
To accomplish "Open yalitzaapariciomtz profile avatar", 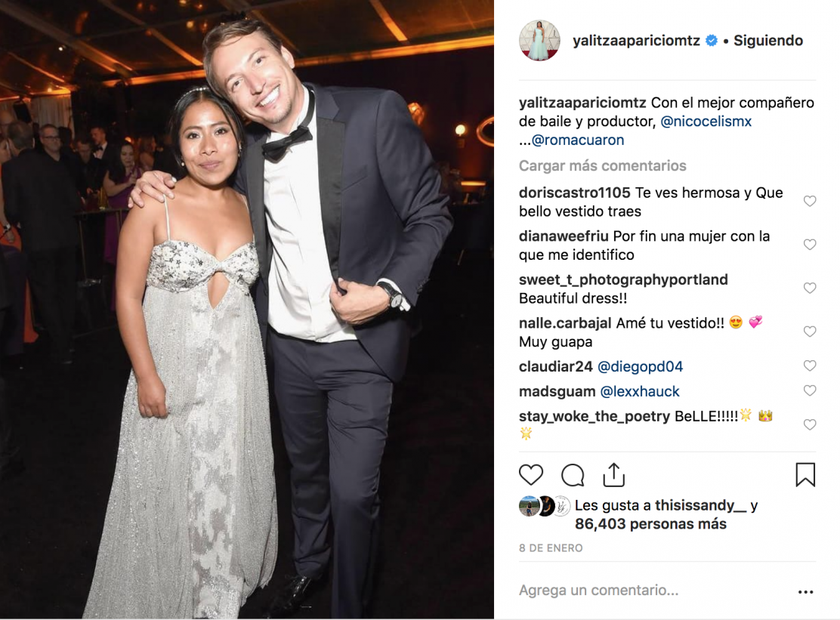I will pos(539,41).
